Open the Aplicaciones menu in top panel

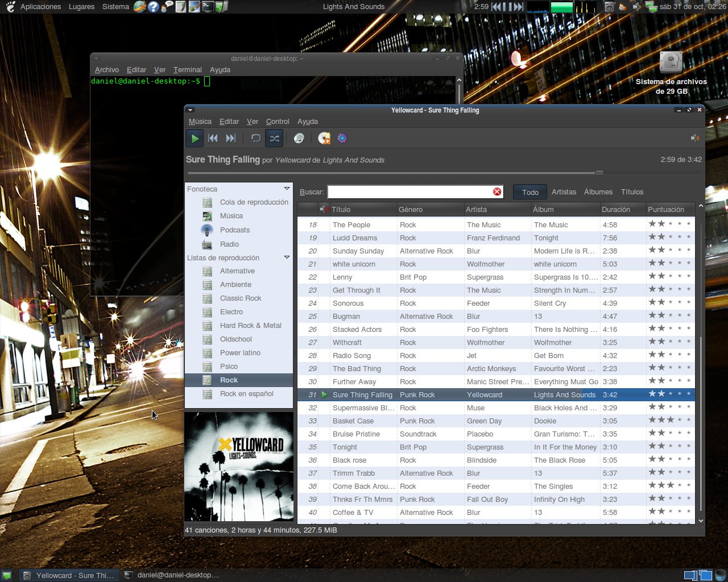(x=40, y=7)
